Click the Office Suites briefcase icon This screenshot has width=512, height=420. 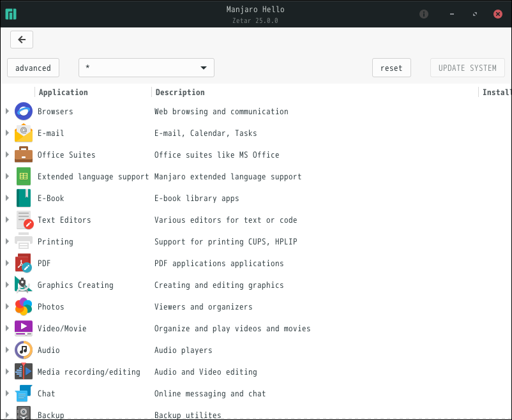(24, 155)
